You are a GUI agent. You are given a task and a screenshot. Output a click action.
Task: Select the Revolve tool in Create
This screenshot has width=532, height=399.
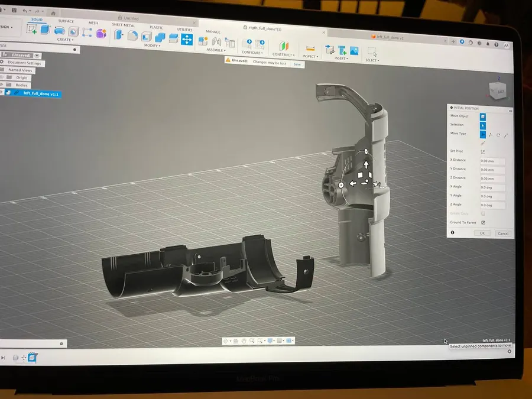click(59, 31)
